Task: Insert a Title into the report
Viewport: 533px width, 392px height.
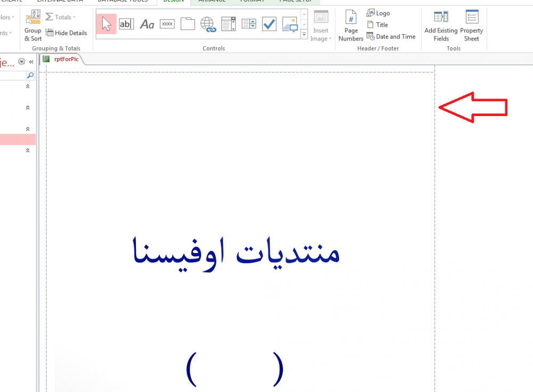Action: pyautogui.click(x=377, y=25)
